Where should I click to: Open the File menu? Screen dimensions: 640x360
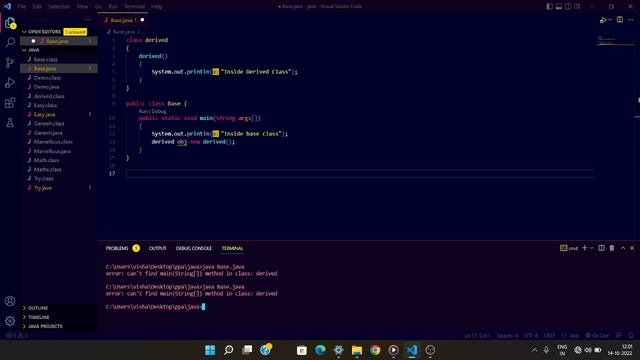(x=22, y=7)
